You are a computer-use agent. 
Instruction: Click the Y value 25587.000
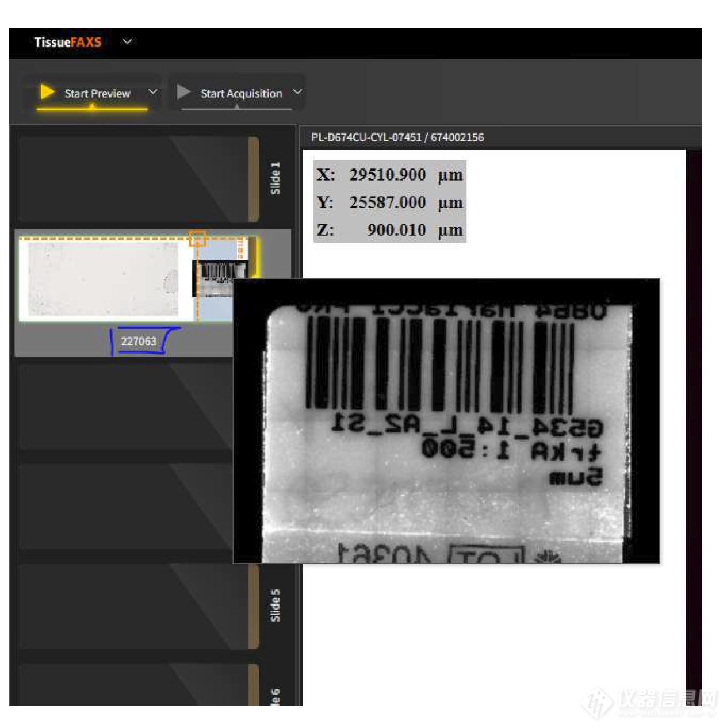point(388,202)
